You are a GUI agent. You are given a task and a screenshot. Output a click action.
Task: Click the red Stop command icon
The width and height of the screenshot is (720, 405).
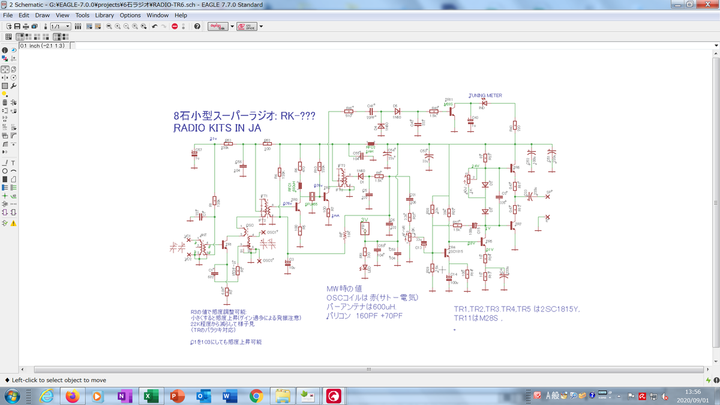tap(174, 28)
